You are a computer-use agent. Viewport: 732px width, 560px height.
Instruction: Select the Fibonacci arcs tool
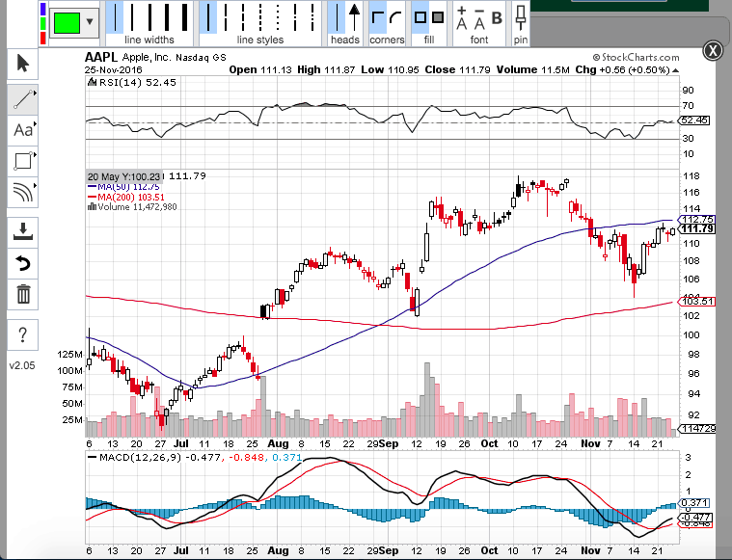22,192
